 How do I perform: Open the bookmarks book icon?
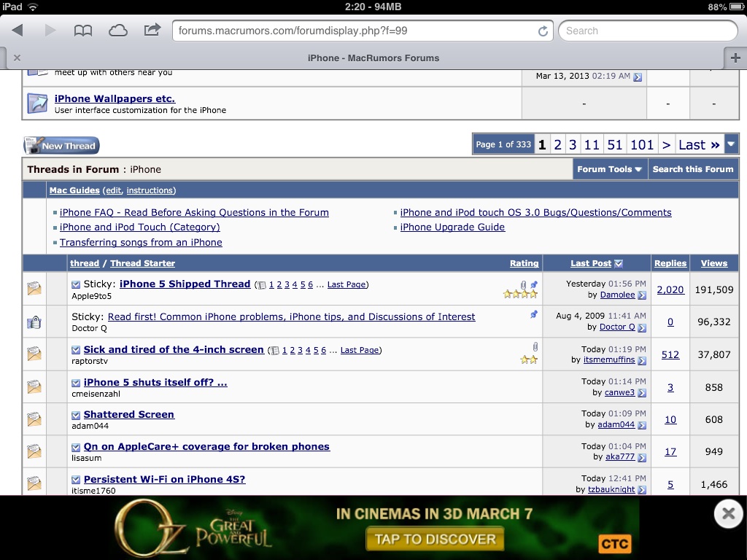(x=83, y=31)
